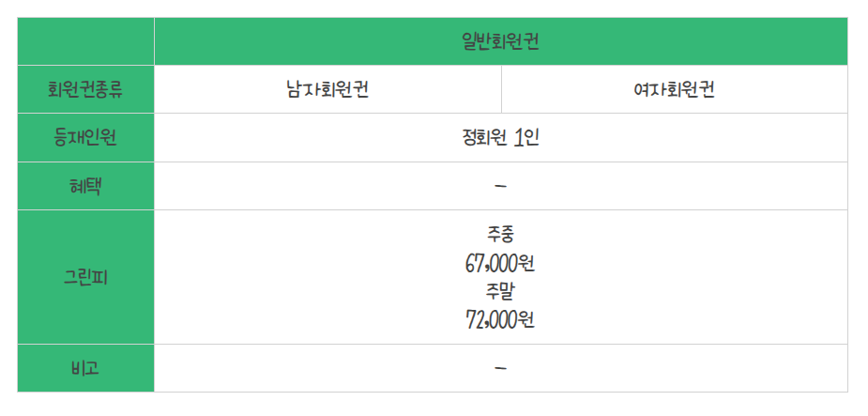The width and height of the screenshot is (868, 416).
Task: Click the dash in 비고 row
Action: coord(500,368)
